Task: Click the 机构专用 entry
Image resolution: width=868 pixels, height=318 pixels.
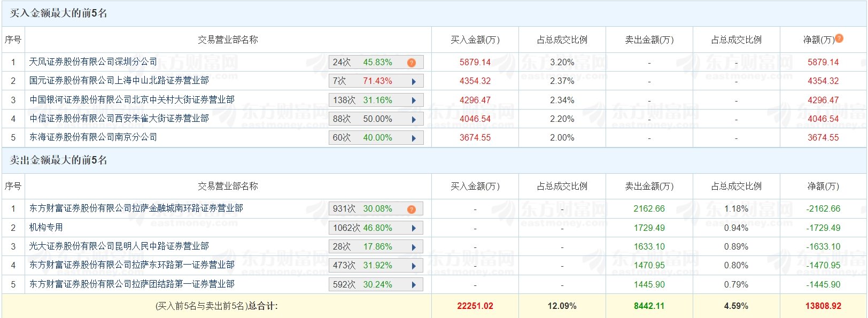Action: [46, 228]
